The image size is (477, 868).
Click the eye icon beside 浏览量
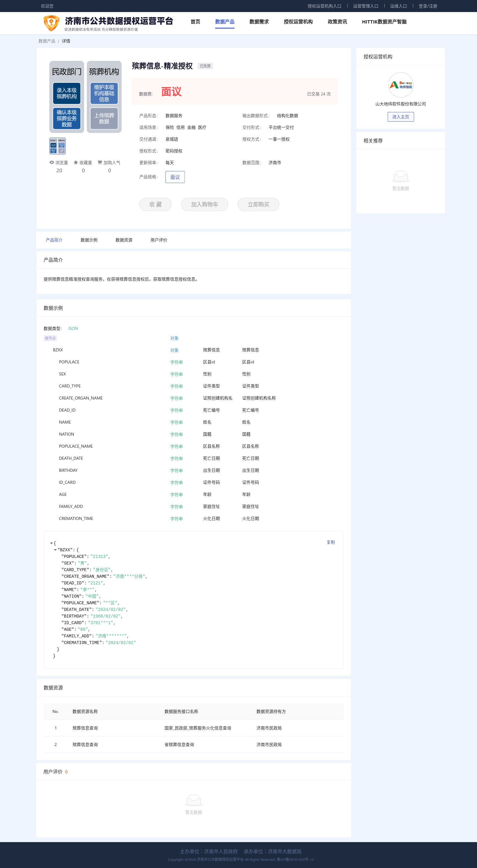[x=51, y=162]
